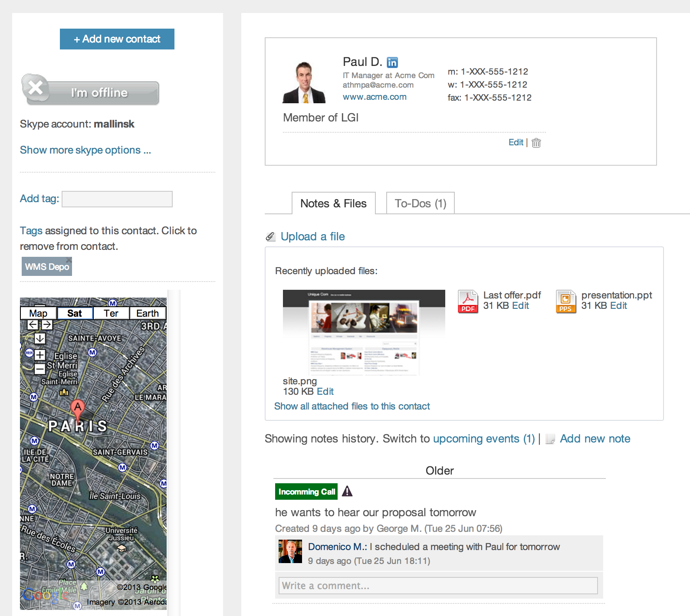Viewport: 690px width, 616px height.
Task: Switch to upcoming events (1)
Action: tap(484, 439)
